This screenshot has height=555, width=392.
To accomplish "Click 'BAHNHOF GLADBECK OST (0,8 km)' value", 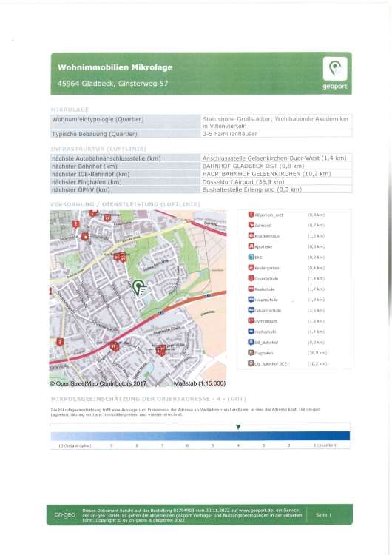I will [x=253, y=166].
